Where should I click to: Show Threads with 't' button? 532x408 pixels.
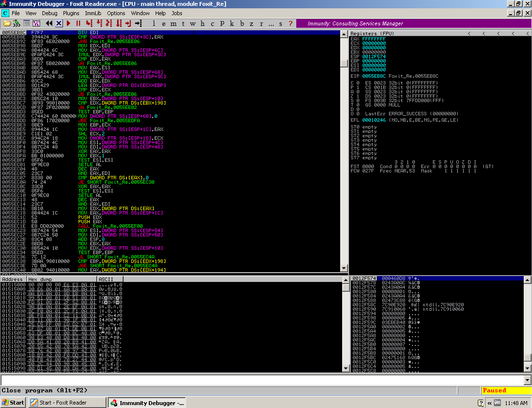[x=183, y=23]
